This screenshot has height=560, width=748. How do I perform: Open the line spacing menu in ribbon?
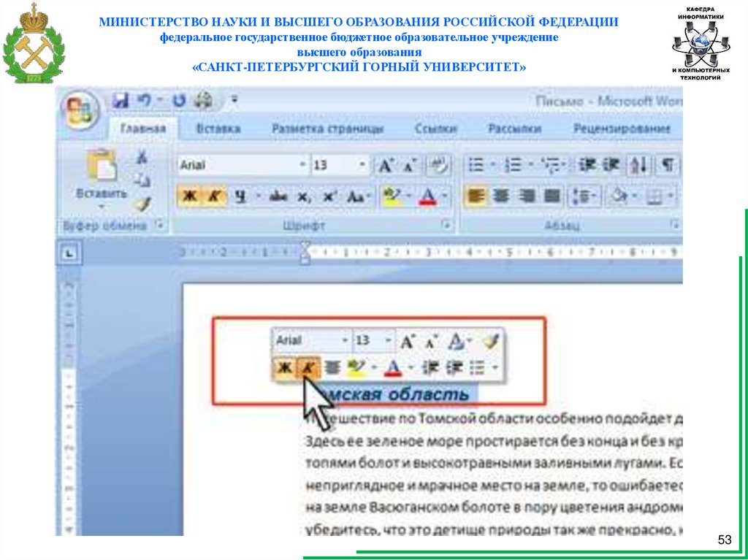[584, 196]
